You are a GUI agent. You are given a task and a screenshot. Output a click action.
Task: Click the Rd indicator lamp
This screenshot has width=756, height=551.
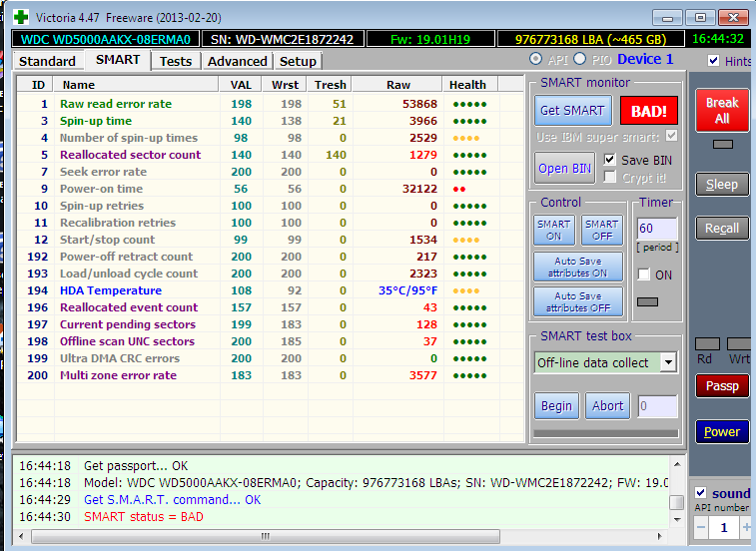tap(707, 343)
